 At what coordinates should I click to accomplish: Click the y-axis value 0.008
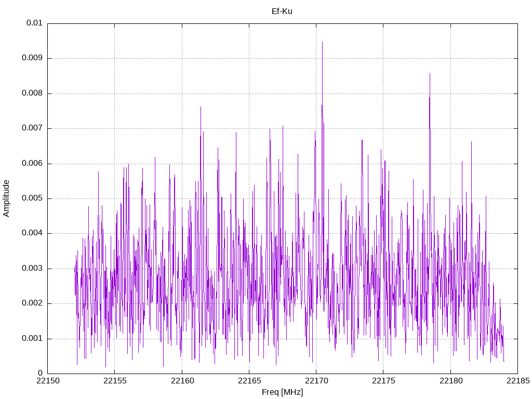[32, 93]
